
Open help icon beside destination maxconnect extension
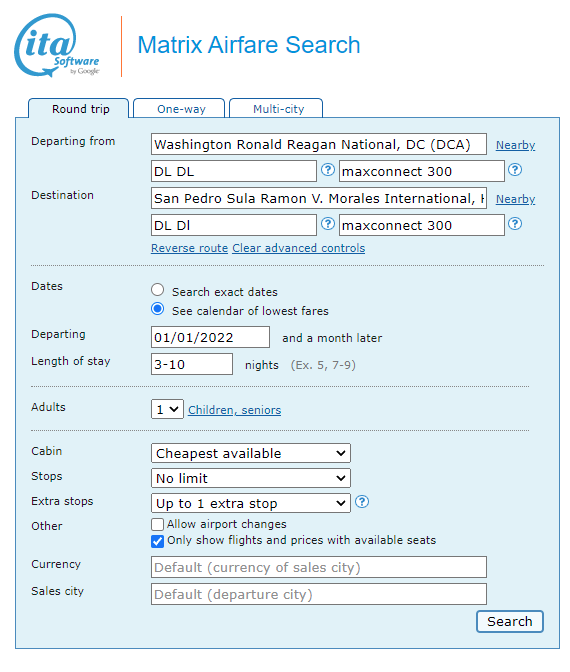pyautogui.click(x=515, y=224)
